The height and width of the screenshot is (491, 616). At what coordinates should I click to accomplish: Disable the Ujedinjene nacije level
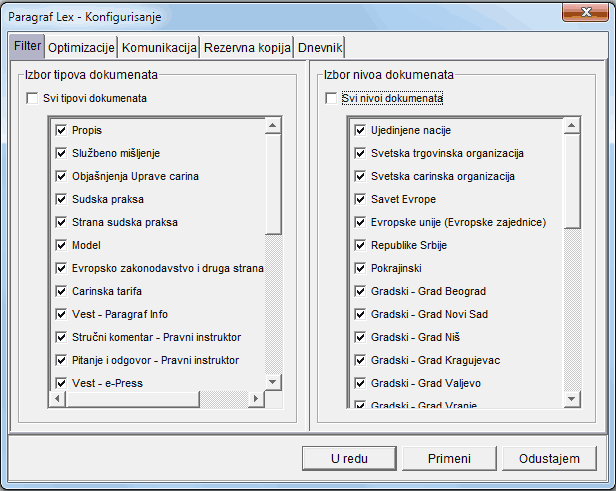(360, 130)
